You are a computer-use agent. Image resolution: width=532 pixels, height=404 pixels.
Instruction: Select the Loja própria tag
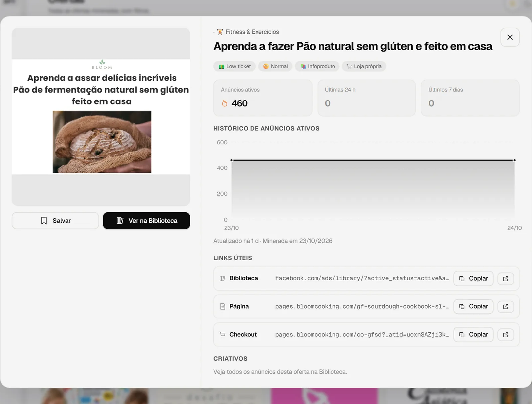coord(364,66)
